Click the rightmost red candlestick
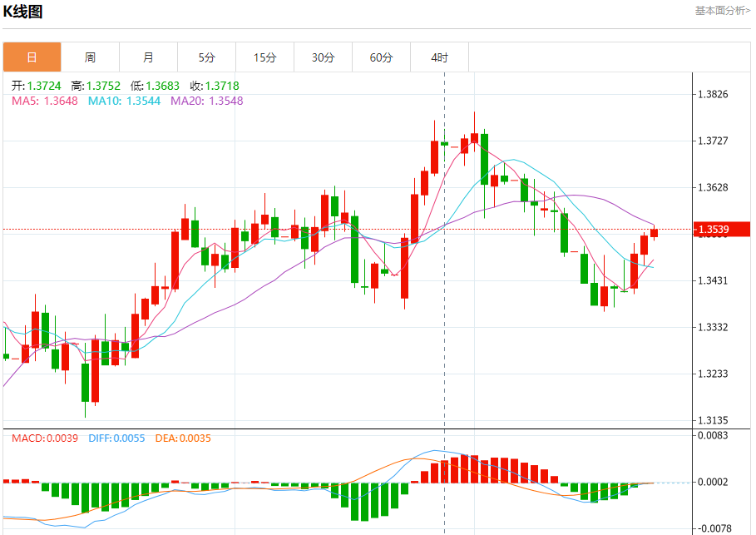The width and height of the screenshot is (756, 535). click(655, 233)
